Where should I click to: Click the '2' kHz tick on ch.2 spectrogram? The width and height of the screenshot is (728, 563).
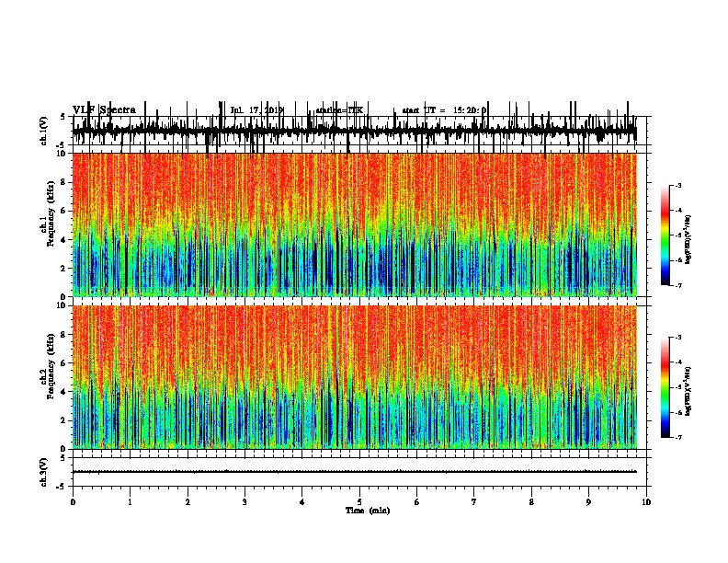64,420
